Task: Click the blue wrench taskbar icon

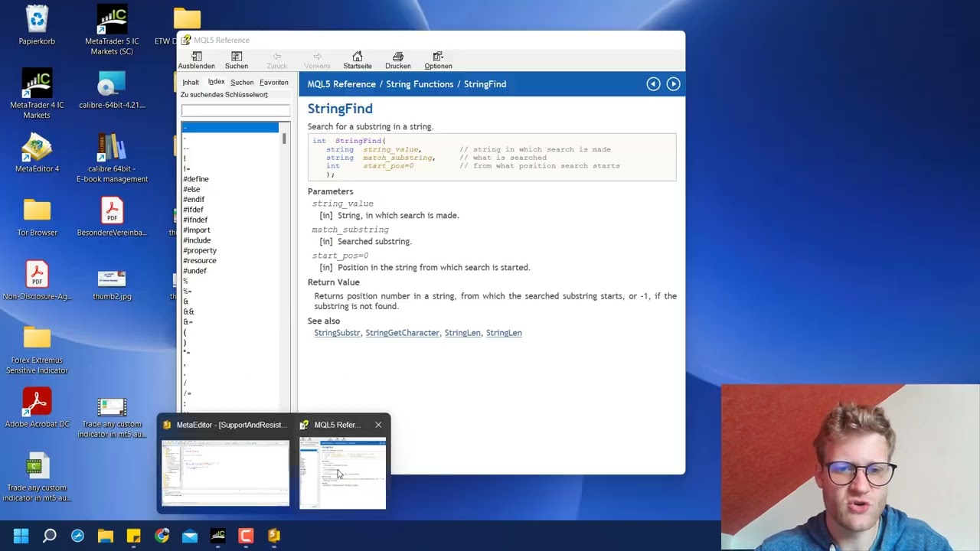Action: pyautogui.click(x=77, y=536)
